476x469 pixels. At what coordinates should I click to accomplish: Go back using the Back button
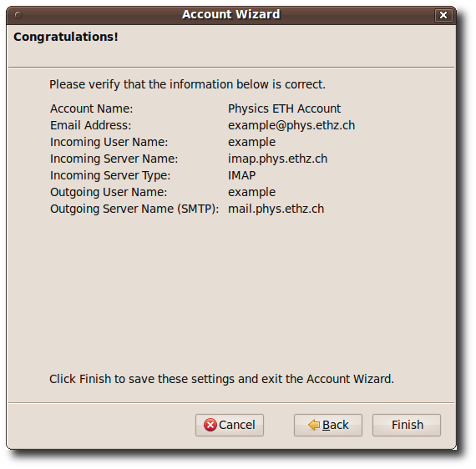[328, 425]
